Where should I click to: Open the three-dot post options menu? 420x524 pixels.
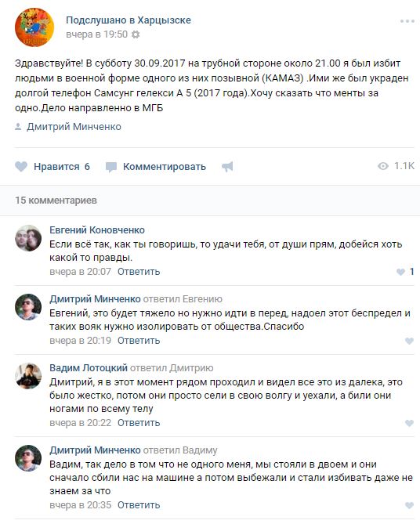(407, 21)
